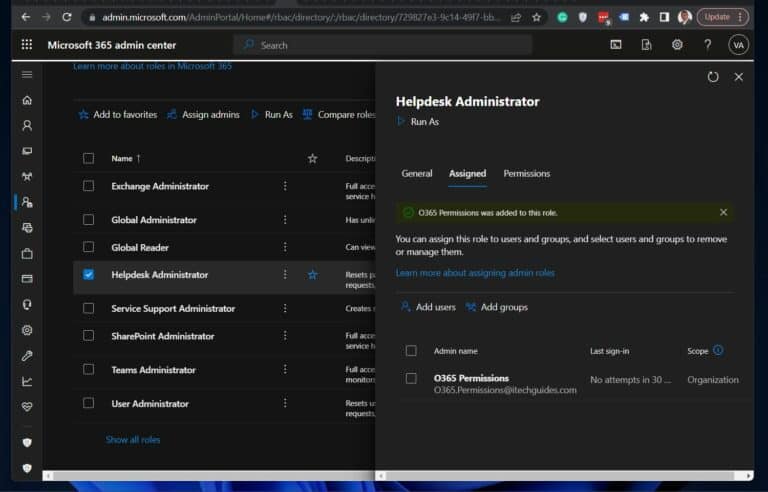Click the Search input field
This screenshot has width=768, height=492.
coord(383,45)
